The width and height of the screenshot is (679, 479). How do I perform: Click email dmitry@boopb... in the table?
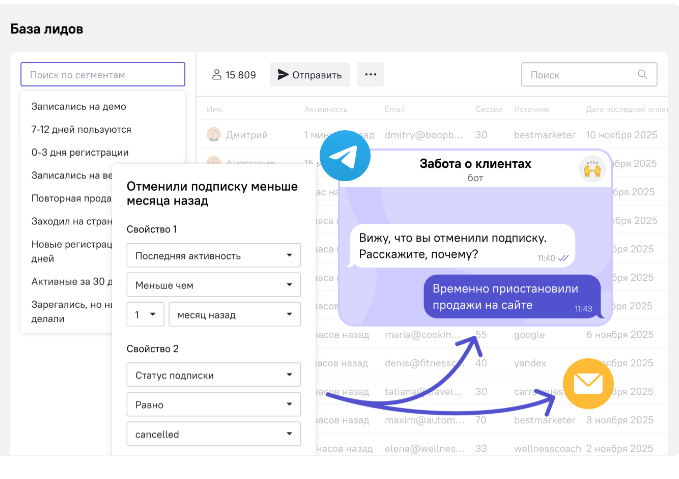pos(424,135)
